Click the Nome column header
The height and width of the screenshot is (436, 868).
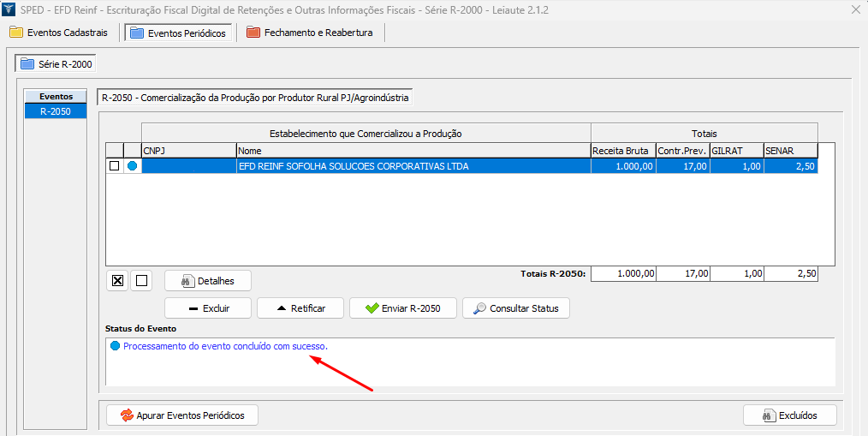coord(413,151)
